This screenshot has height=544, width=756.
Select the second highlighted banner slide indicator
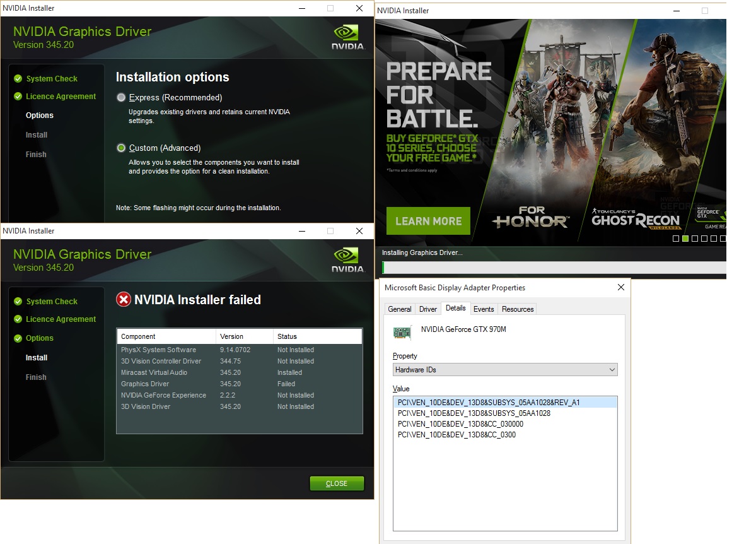pos(685,239)
